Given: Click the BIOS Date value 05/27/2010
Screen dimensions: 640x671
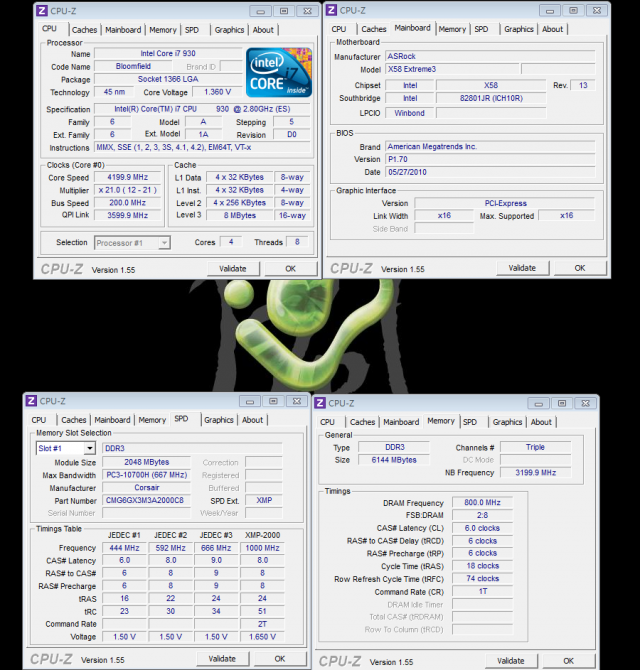Looking at the screenshot, I should click(x=490, y=172).
